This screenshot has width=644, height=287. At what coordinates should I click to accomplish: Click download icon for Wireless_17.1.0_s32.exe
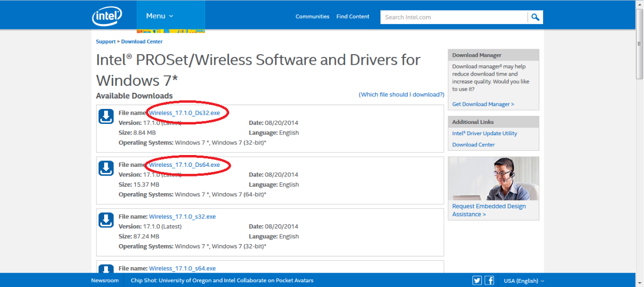(x=106, y=220)
